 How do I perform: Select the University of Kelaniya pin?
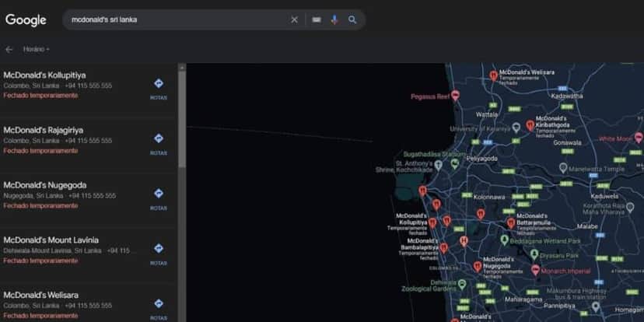coord(516,128)
